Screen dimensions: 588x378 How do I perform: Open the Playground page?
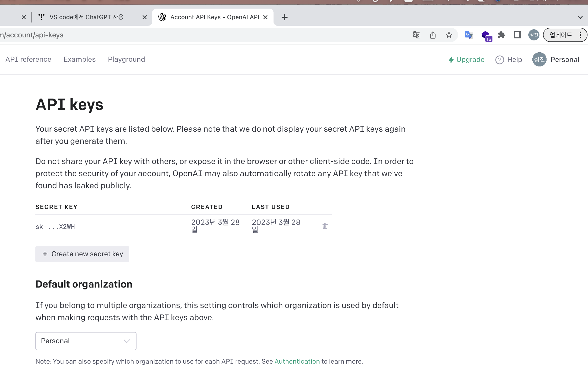point(126,59)
